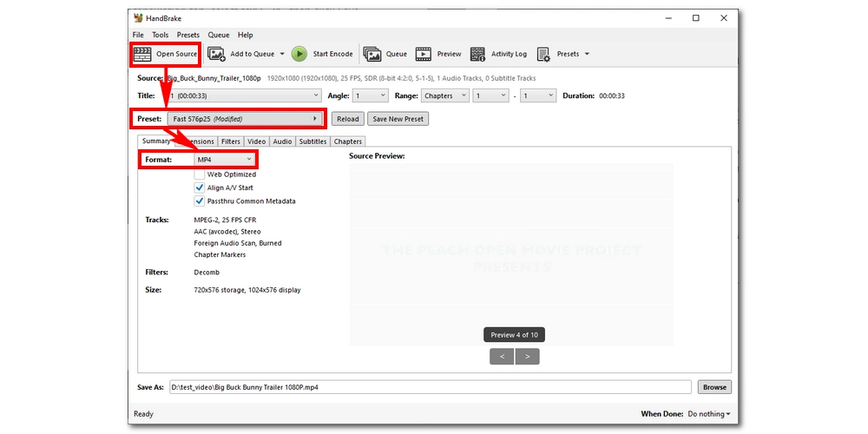868x434 pixels.
Task: Open Activity Log via its icon
Action: tap(477, 54)
